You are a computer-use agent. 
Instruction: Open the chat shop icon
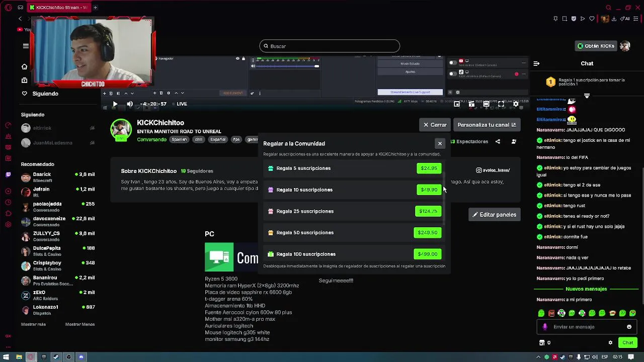coord(542,343)
